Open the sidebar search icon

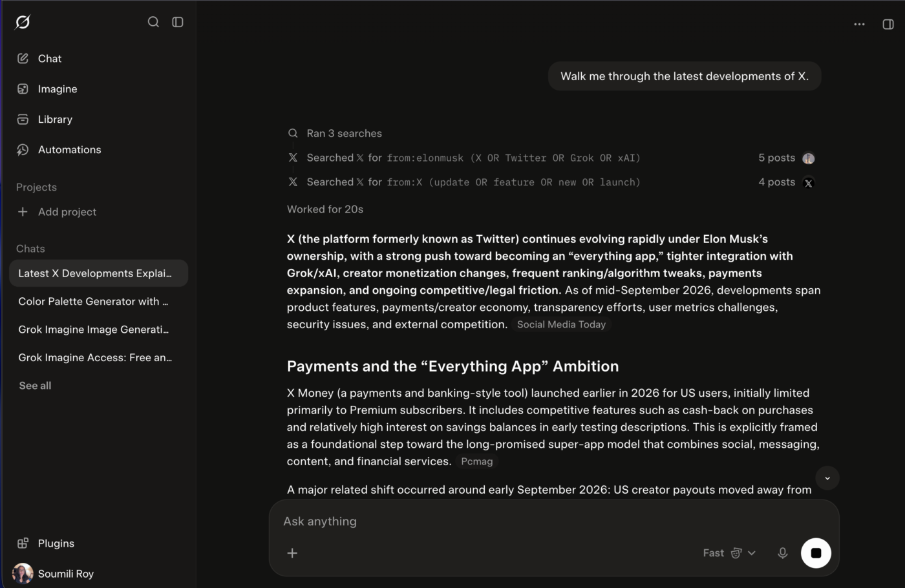point(153,22)
